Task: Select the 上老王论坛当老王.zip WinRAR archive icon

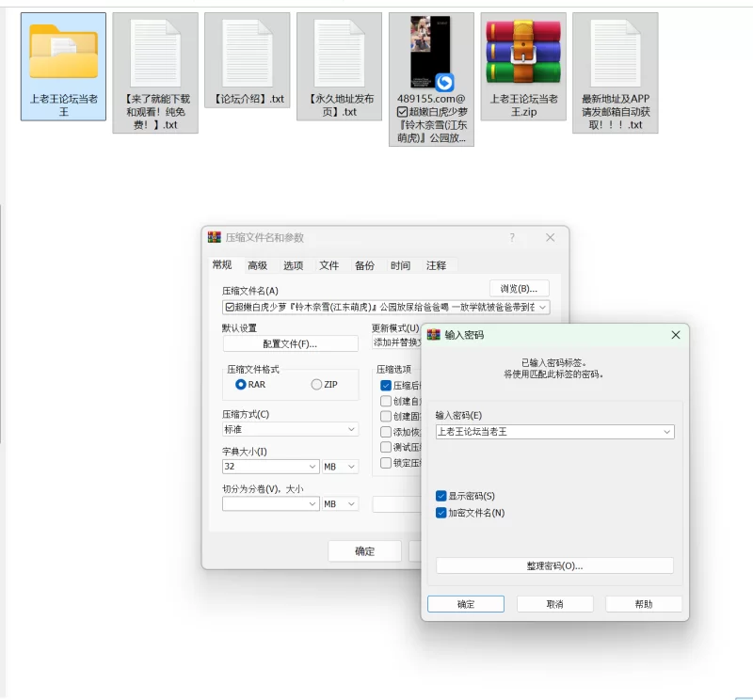Action: [x=523, y=52]
